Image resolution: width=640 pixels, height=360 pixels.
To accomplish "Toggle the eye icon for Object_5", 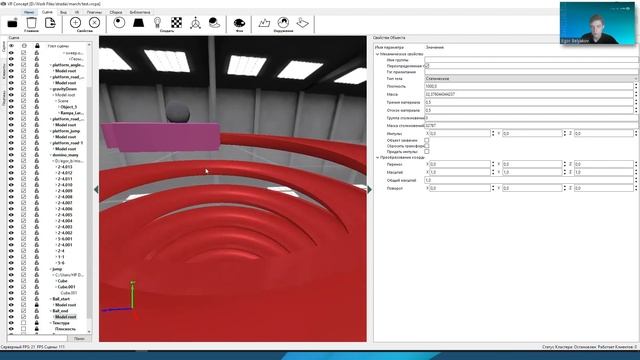I will [x=11, y=107].
